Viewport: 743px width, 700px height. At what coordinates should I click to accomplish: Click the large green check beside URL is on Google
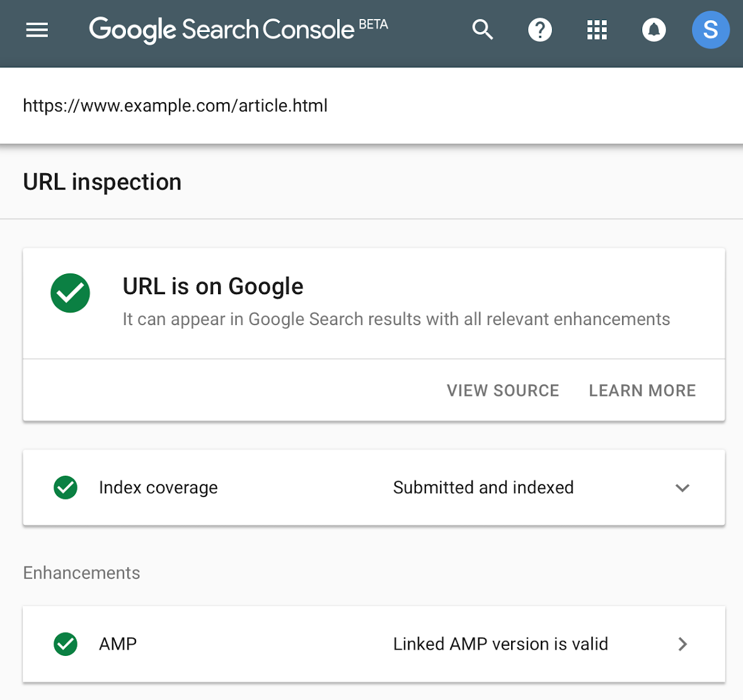point(70,293)
